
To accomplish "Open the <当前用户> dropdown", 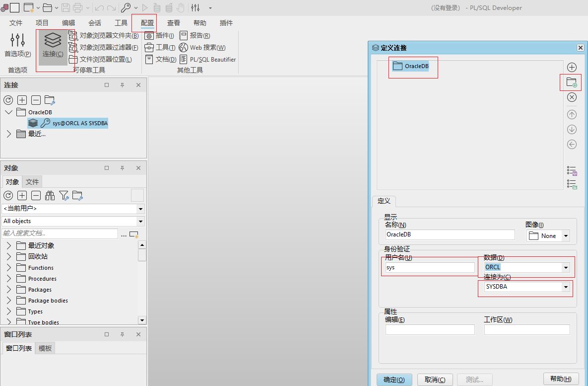I will click(x=140, y=209).
